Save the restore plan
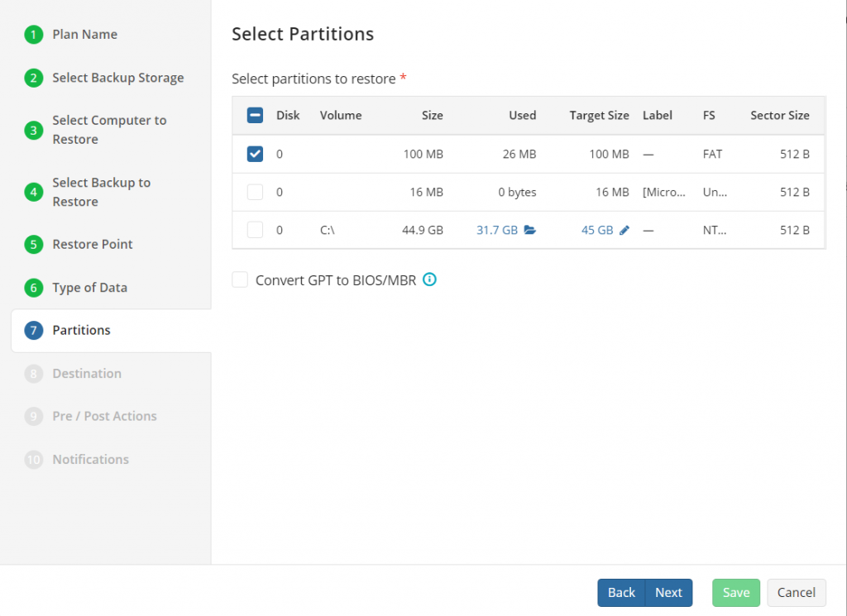This screenshot has width=847, height=616. pyautogui.click(x=735, y=592)
